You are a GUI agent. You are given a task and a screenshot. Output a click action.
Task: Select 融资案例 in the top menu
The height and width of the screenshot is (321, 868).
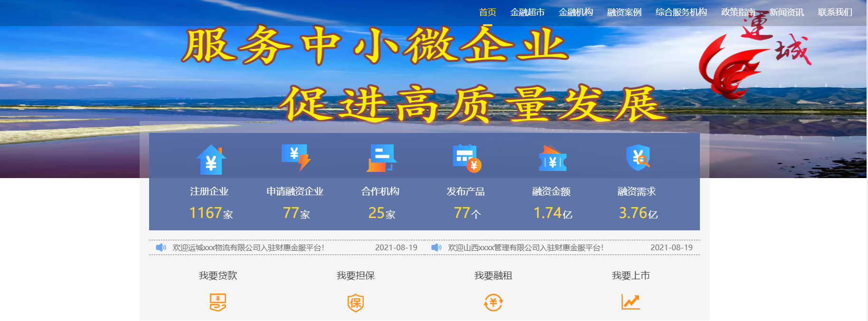(624, 12)
